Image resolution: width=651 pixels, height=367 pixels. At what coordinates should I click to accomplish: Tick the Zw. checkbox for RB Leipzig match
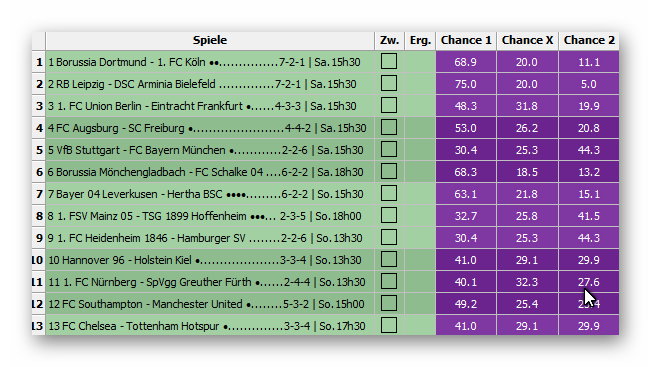click(389, 83)
